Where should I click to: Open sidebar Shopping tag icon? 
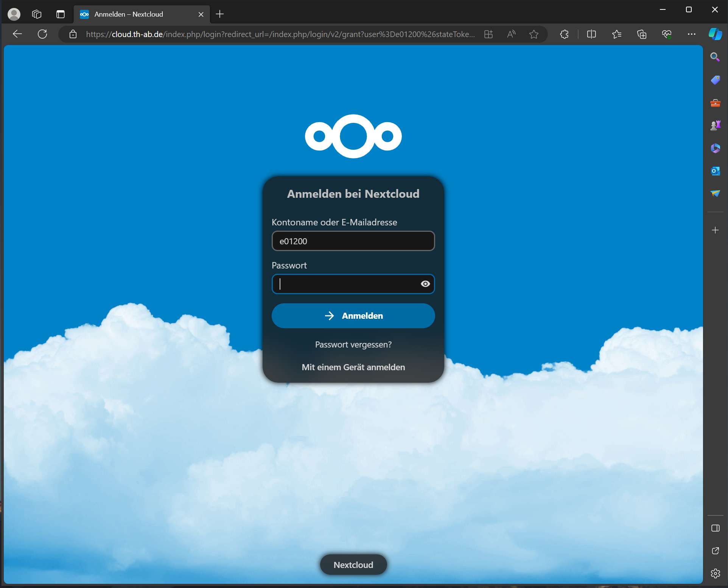click(715, 80)
